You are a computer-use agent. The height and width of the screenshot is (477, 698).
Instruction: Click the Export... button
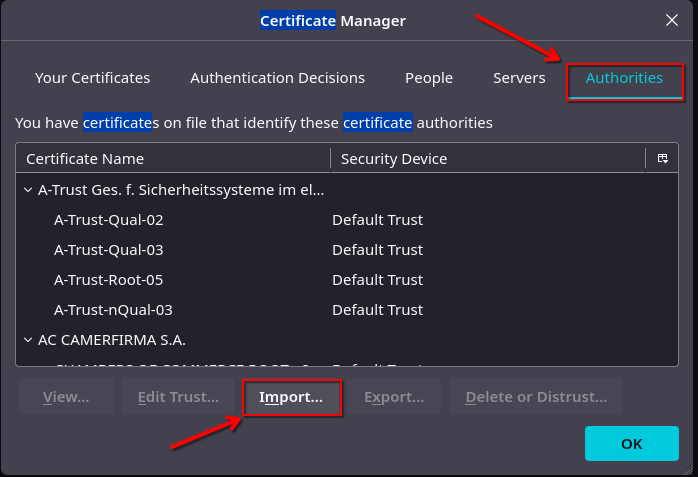pos(394,397)
